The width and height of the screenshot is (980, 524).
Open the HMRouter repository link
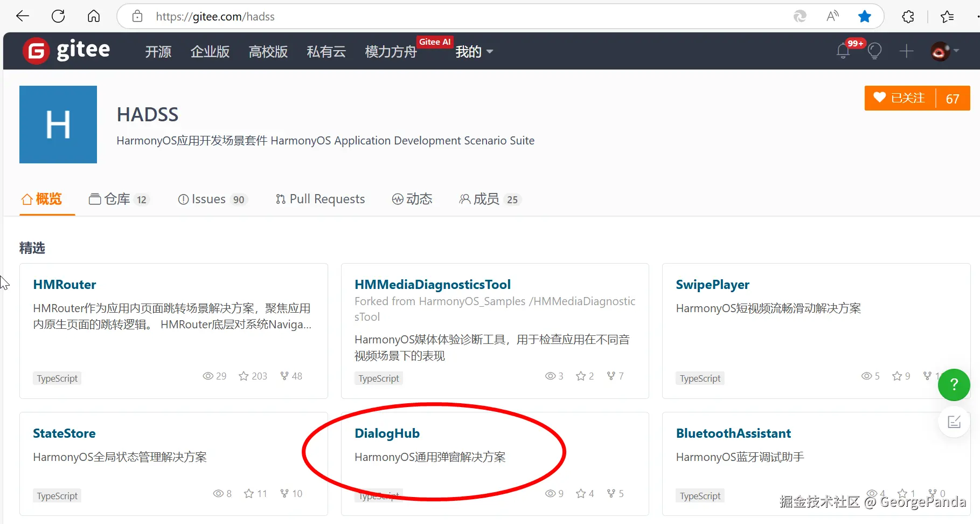pyautogui.click(x=65, y=285)
